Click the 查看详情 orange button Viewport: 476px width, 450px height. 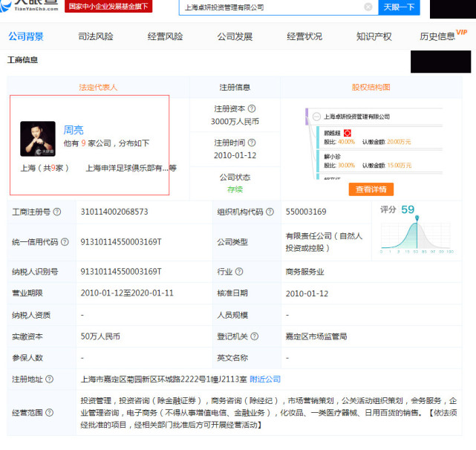pos(371,189)
